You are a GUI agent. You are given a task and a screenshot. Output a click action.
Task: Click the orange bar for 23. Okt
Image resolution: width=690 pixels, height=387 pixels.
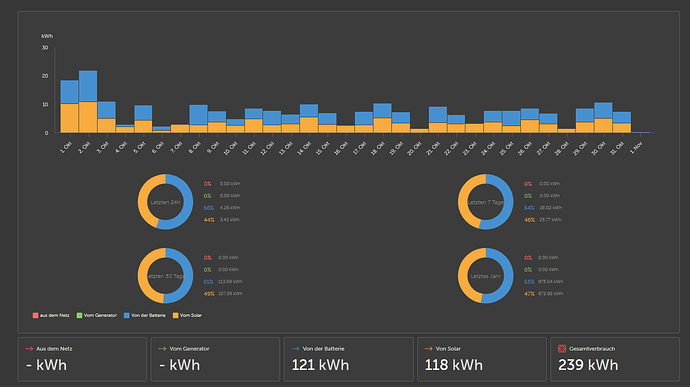[x=474, y=128]
